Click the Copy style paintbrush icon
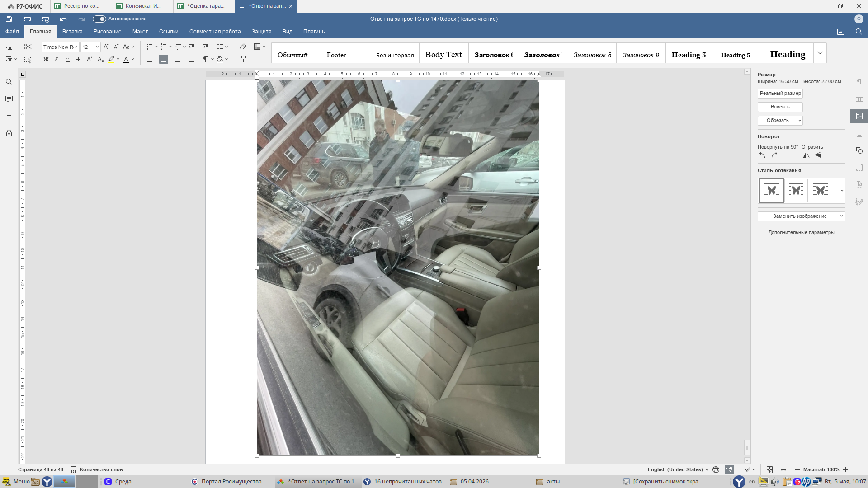This screenshot has width=868, height=488. click(x=243, y=59)
